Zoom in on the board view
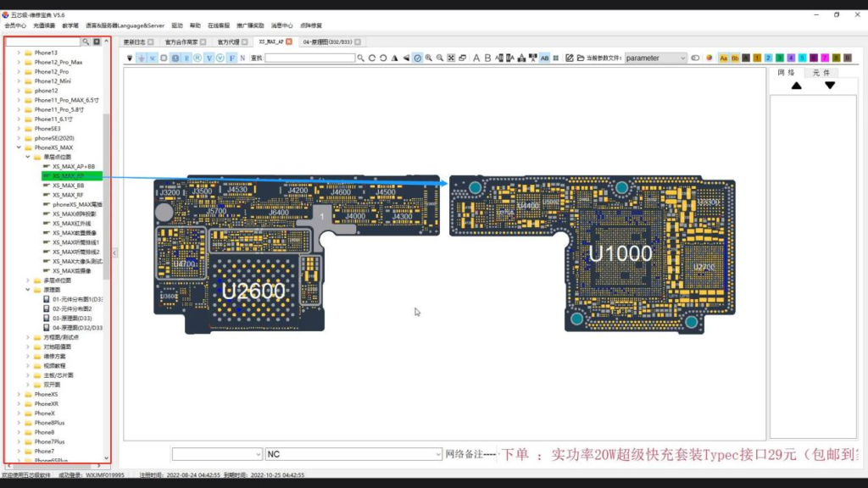 (428, 58)
